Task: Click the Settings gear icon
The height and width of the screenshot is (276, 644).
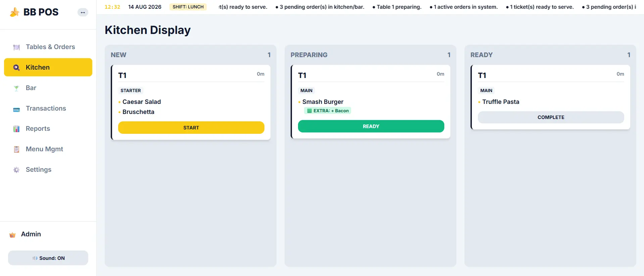Action: (x=16, y=170)
